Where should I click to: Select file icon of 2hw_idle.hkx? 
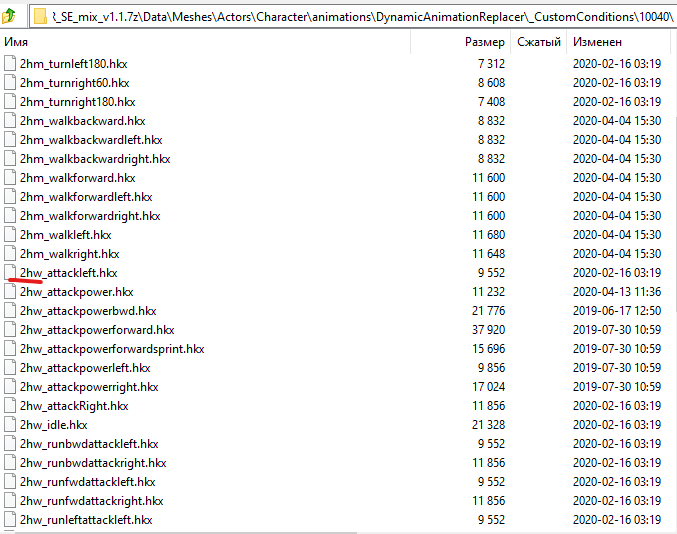(x=10, y=424)
